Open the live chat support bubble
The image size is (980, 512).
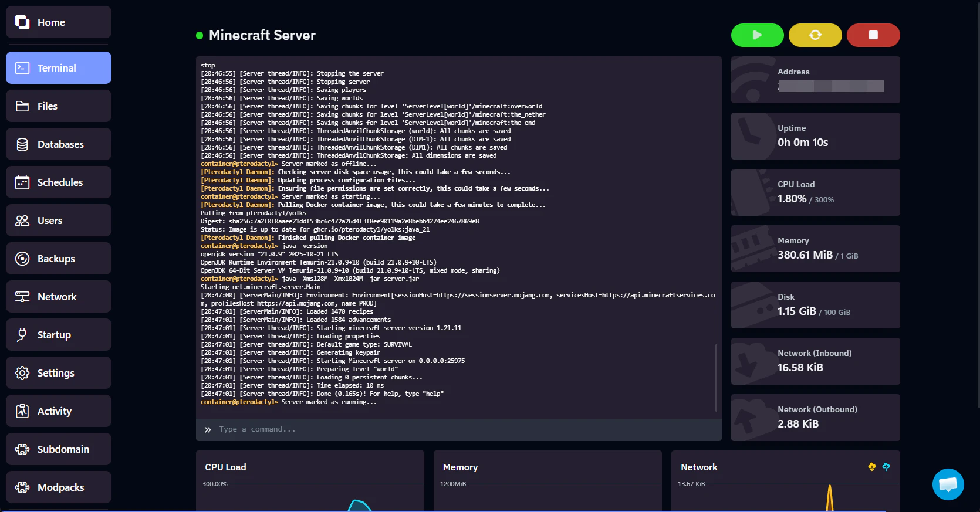pyautogui.click(x=948, y=484)
